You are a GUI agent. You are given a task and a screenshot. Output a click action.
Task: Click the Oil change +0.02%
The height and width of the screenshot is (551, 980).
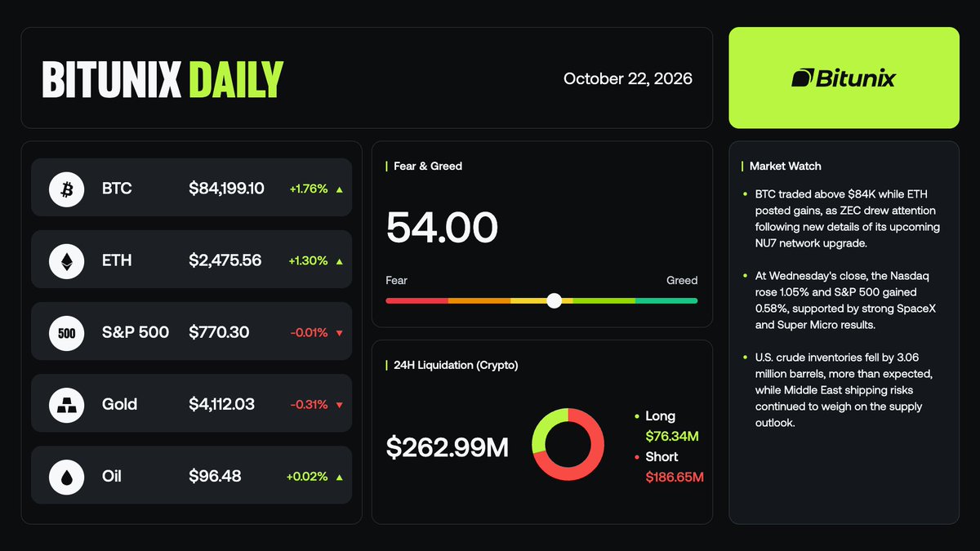[x=308, y=476]
